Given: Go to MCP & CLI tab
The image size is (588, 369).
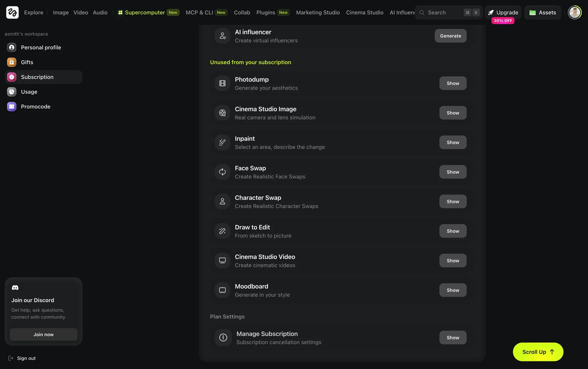Looking at the screenshot, I should click(x=206, y=13).
